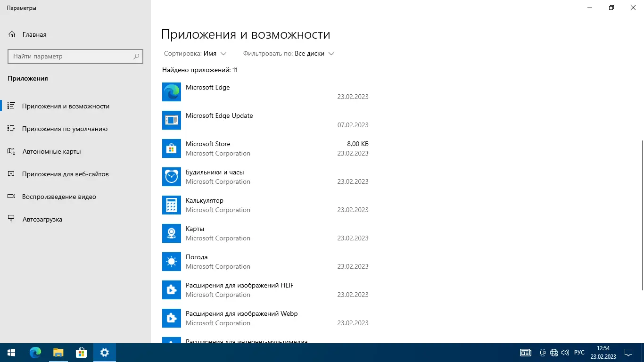
Task: Click the 8,00 КБ size value
Action: (x=358, y=144)
